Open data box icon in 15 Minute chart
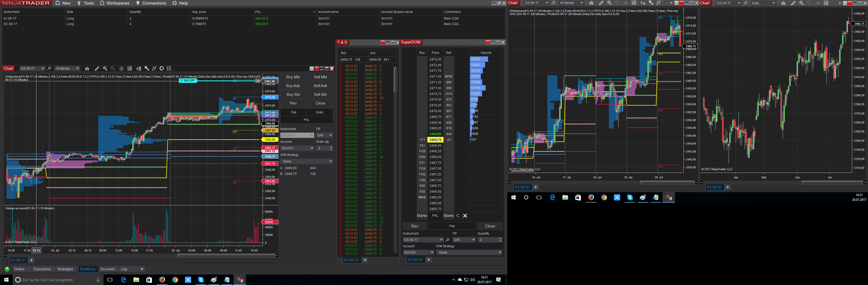The image size is (868, 285). click(x=130, y=69)
